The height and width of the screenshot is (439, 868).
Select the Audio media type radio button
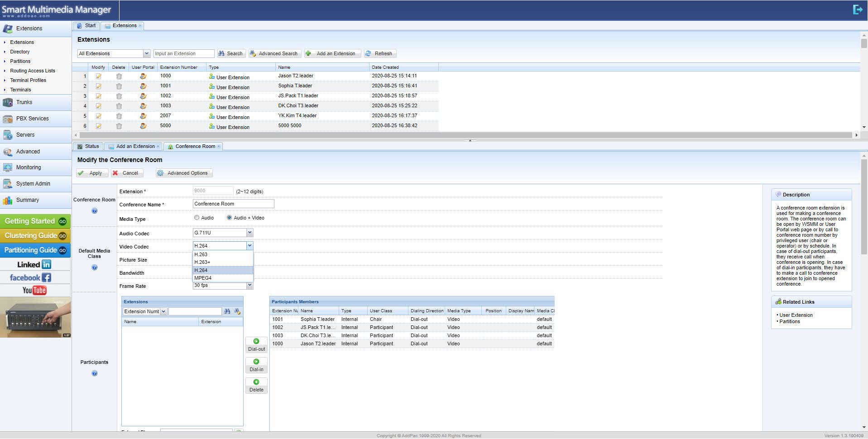[x=197, y=218]
